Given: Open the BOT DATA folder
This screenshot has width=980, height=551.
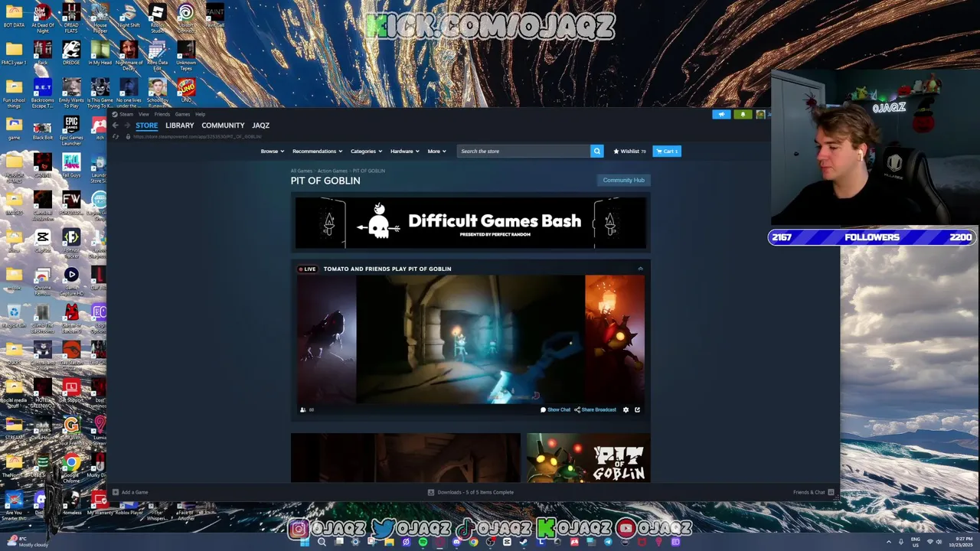Looking at the screenshot, I should point(14,16).
